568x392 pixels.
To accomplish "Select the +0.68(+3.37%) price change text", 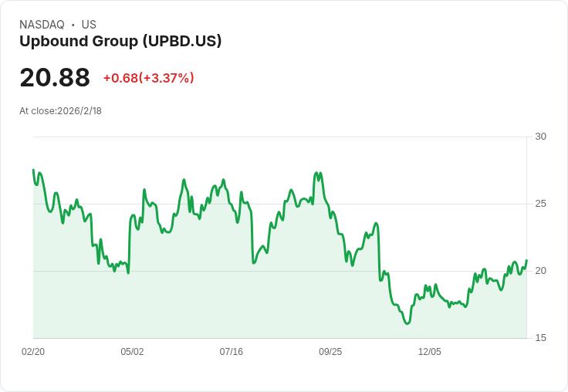I will pyautogui.click(x=148, y=78).
